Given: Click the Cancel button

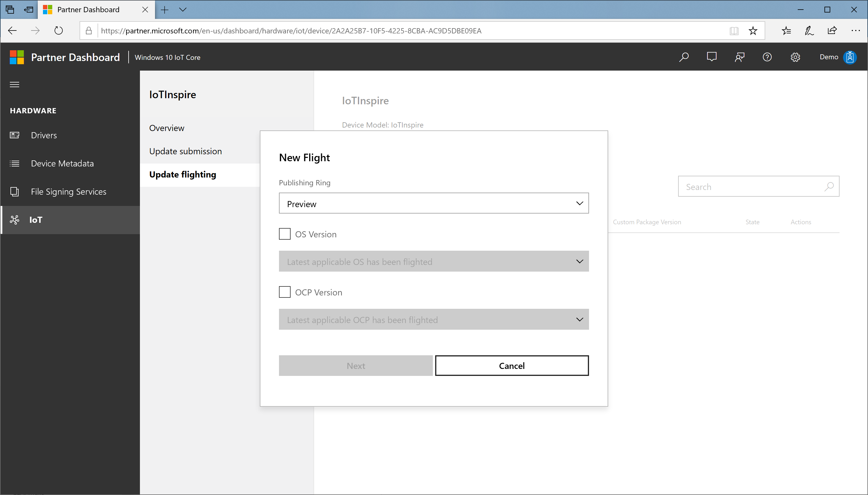Looking at the screenshot, I should pos(512,365).
